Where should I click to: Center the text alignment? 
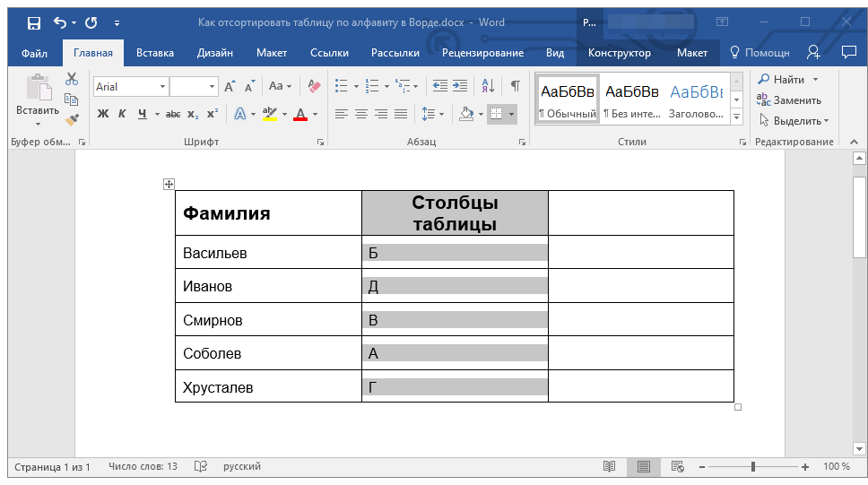click(361, 114)
